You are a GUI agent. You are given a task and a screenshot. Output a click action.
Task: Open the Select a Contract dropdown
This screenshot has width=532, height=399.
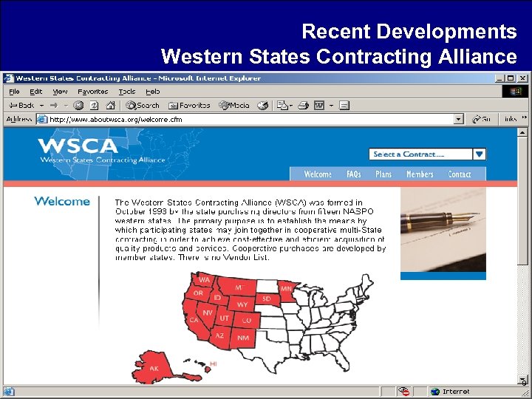click(x=427, y=154)
